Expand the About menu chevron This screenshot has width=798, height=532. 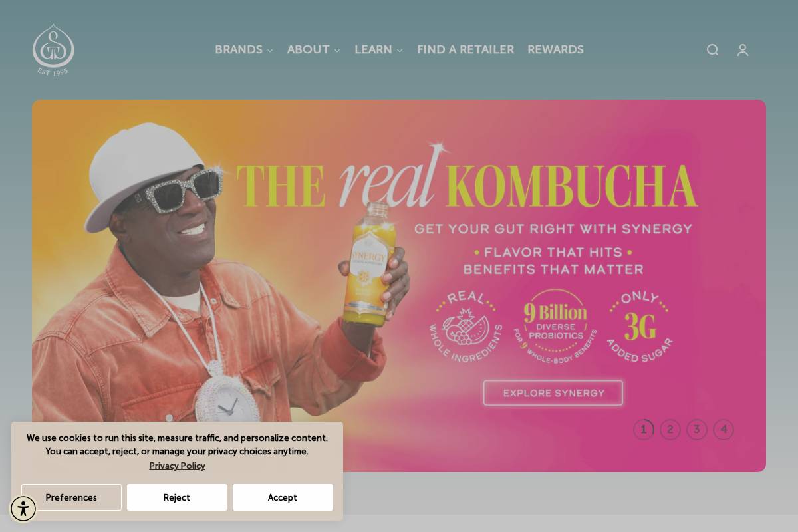(337, 51)
